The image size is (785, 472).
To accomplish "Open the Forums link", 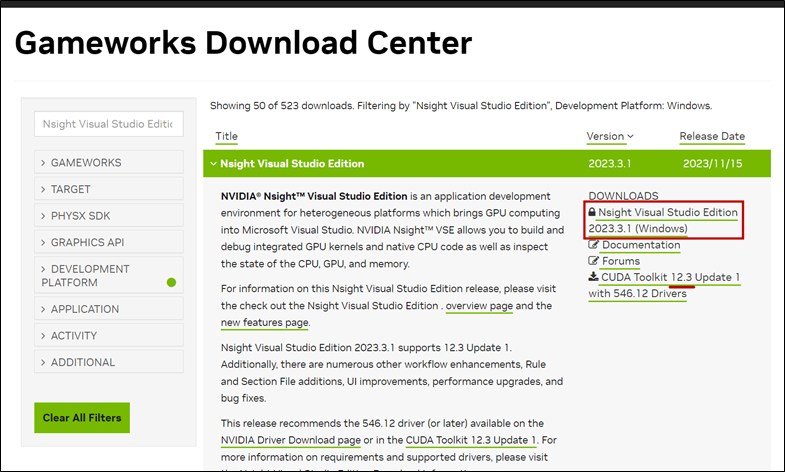I will [x=621, y=261].
